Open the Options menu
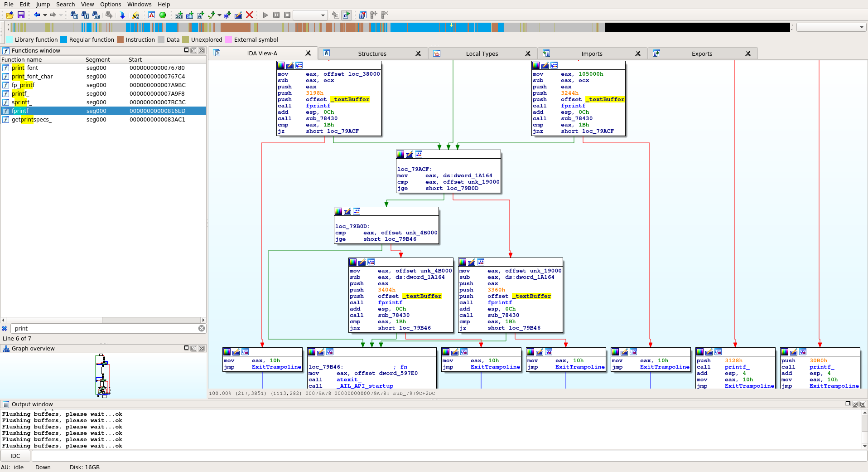The height and width of the screenshot is (472, 868). click(x=111, y=4)
